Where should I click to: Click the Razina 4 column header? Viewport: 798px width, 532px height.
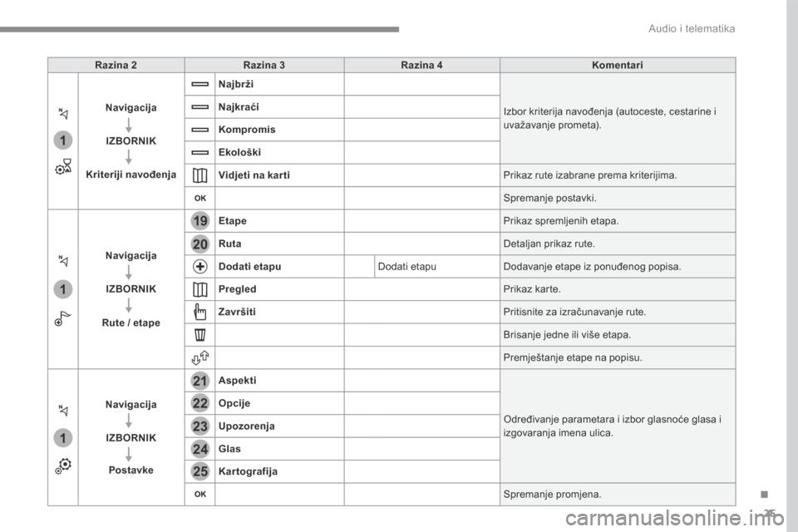point(422,65)
